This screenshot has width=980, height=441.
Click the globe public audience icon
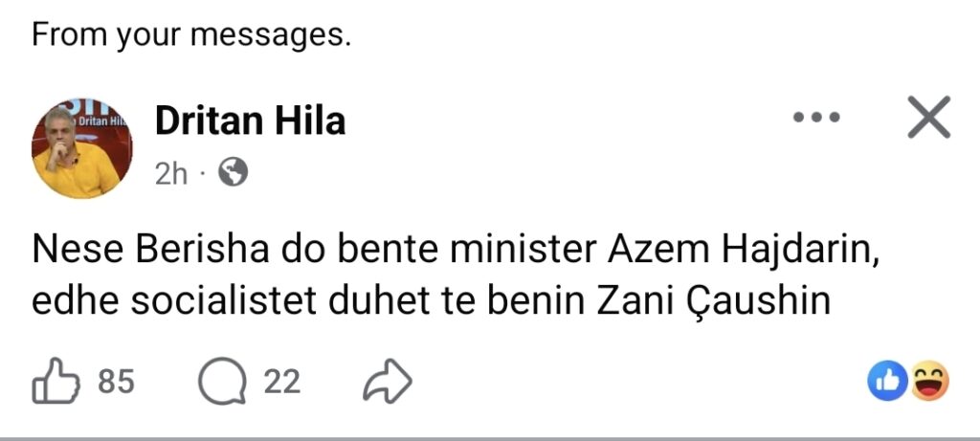pos(233,173)
